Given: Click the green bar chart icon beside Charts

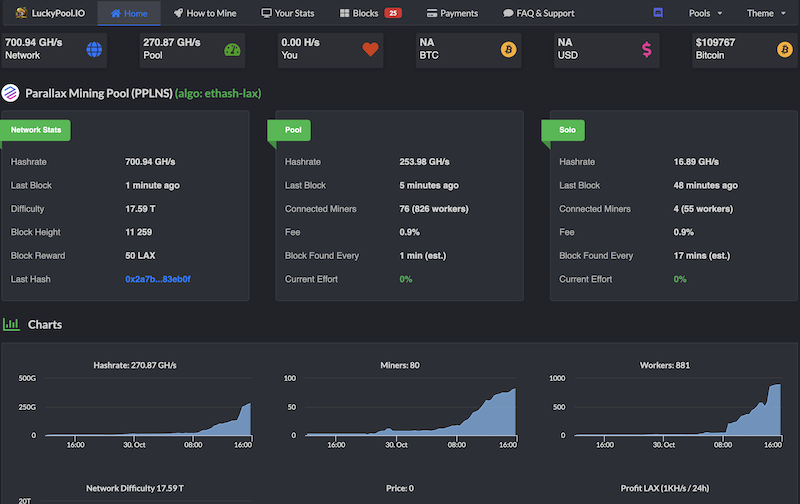Looking at the screenshot, I should pyautogui.click(x=11, y=324).
